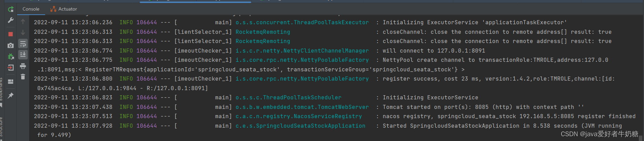Click timestamp 2022-09-11 13:23:07.928
Screen dimensions: 644x141
tap(73, 126)
